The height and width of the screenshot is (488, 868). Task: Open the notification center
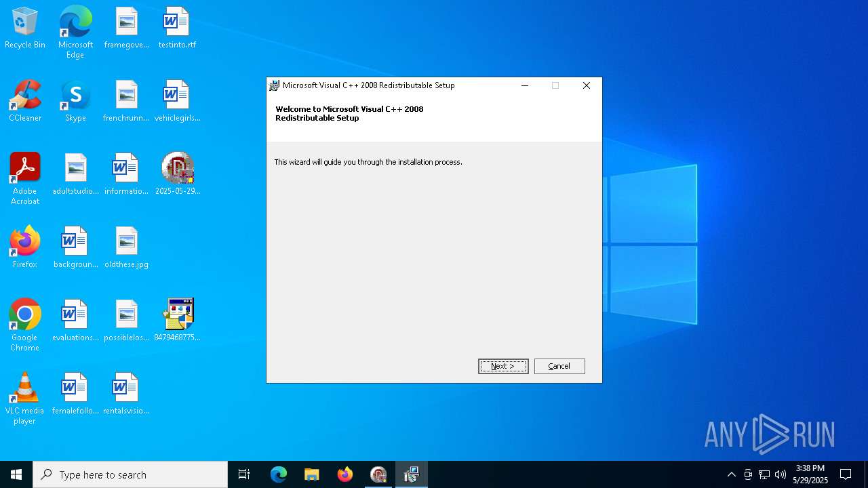point(846,474)
